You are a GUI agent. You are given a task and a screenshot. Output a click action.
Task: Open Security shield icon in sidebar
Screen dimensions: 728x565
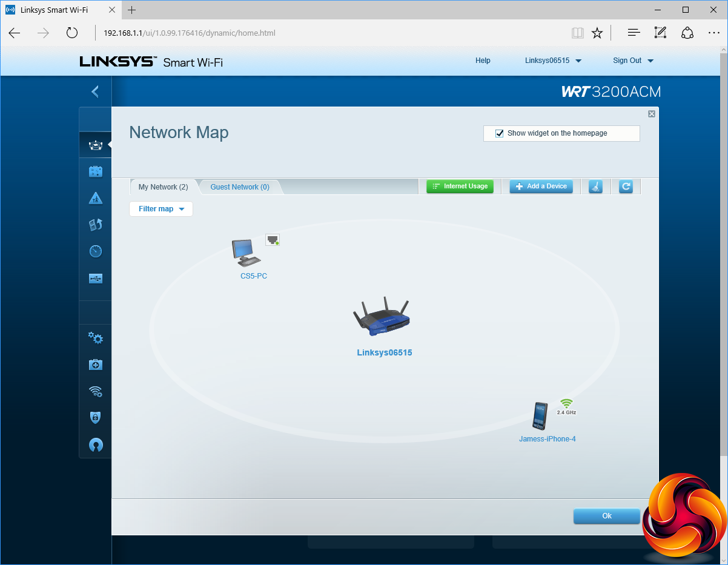tap(96, 418)
